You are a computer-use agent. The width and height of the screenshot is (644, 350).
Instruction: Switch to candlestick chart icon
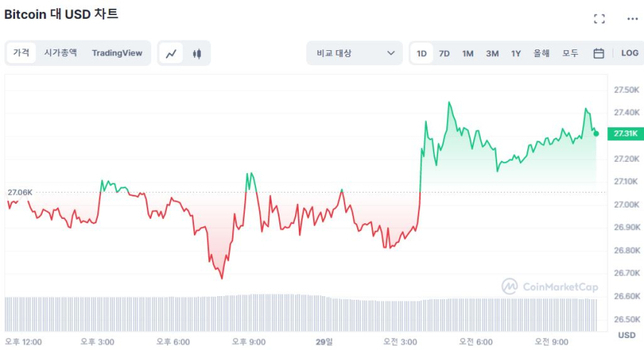click(x=197, y=53)
